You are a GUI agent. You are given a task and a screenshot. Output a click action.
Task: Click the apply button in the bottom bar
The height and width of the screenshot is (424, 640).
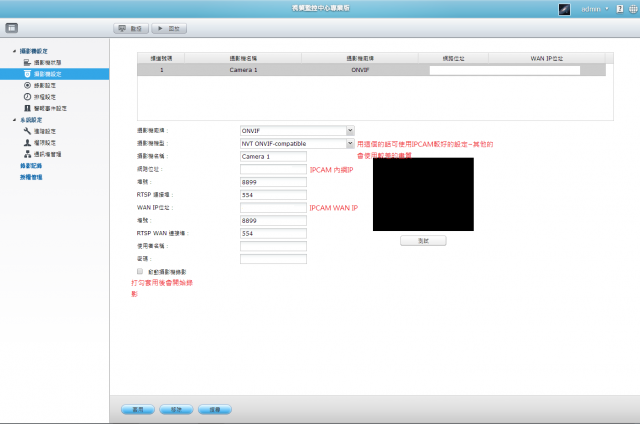click(x=138, y=409)
